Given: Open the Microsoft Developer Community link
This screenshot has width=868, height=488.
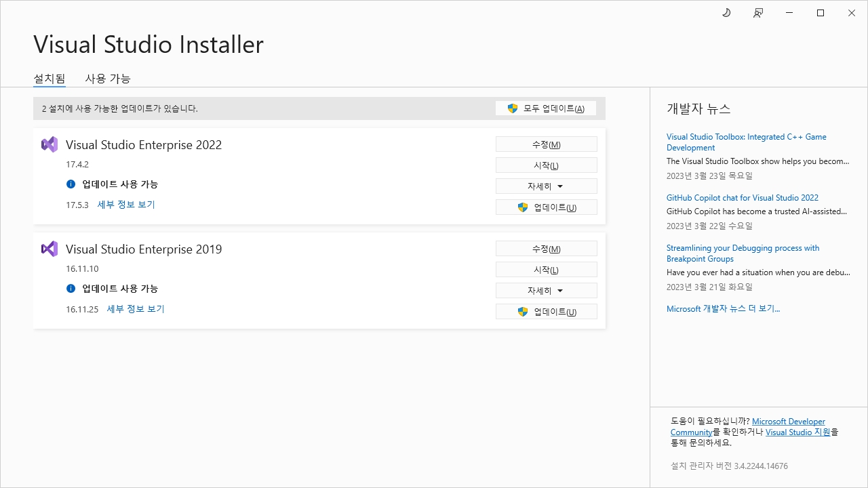Looking at the screenshot, I should pyautogui.click(x=748, y=427).
